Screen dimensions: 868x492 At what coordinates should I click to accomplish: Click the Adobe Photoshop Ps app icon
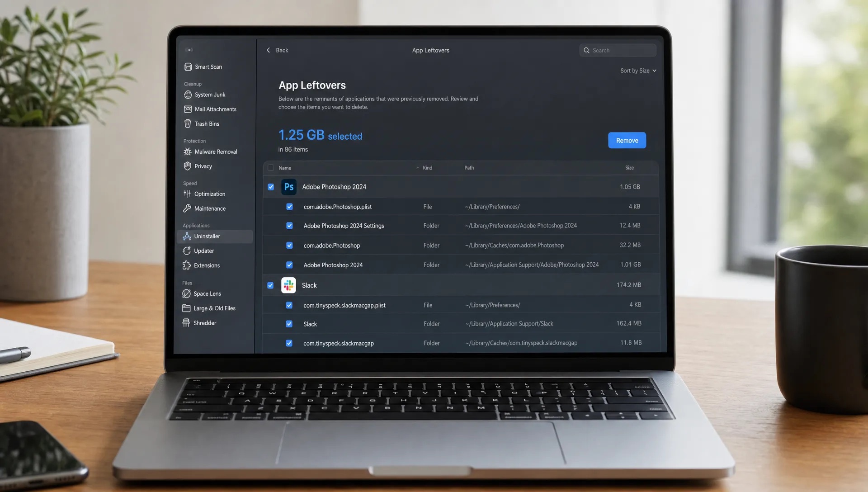pos(289,187)
